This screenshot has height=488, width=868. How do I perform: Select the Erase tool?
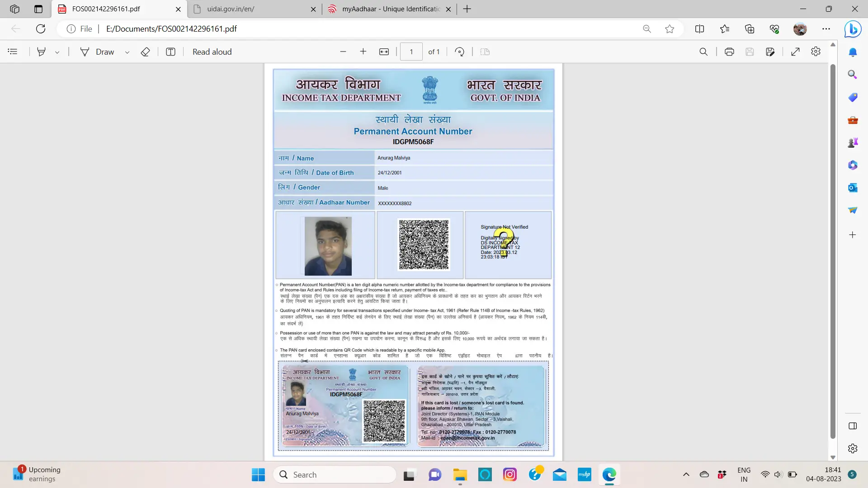click(x=145, y=52)
